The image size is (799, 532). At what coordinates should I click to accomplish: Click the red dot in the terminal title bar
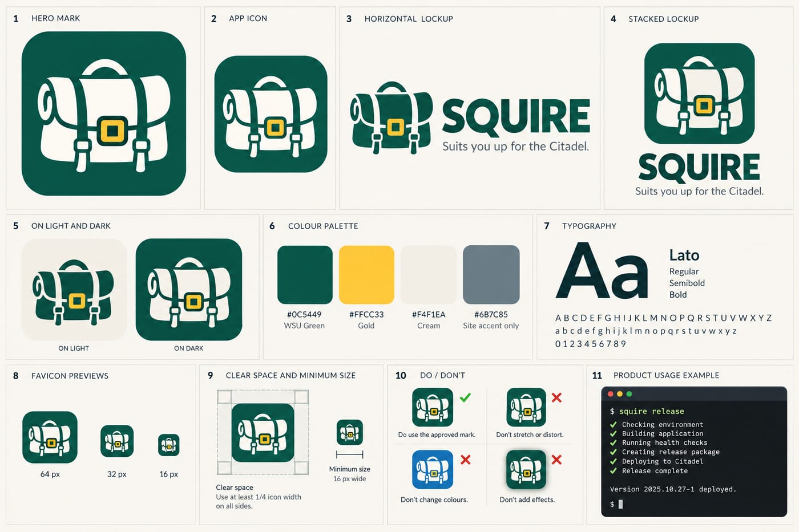coord(611,394)
